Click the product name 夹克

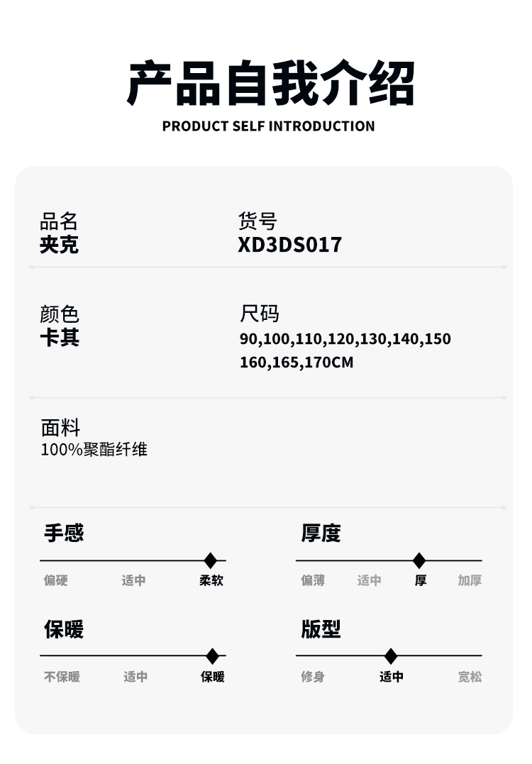click(59, 245)
